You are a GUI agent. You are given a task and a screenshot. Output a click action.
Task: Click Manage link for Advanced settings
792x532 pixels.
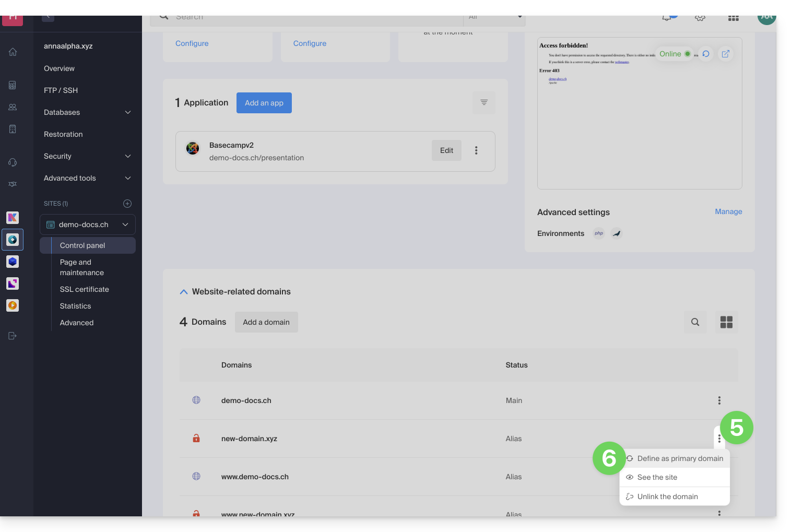coord(728,211)
